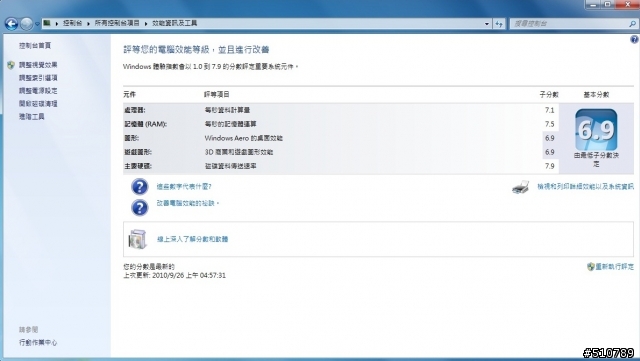Open the 這些數字代表什麼? link
640x361 pixels.
tap(184, 187)
